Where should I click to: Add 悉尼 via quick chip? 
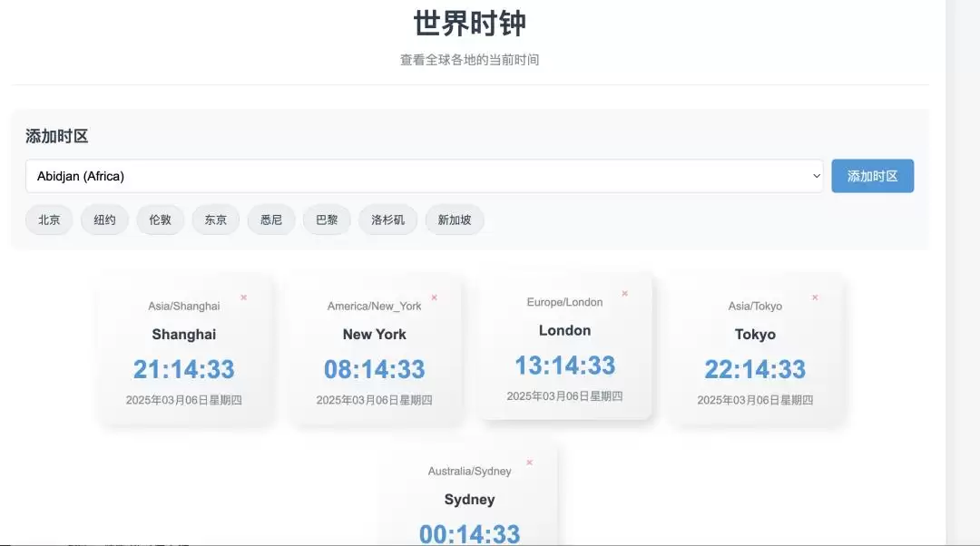coord(271,219)
